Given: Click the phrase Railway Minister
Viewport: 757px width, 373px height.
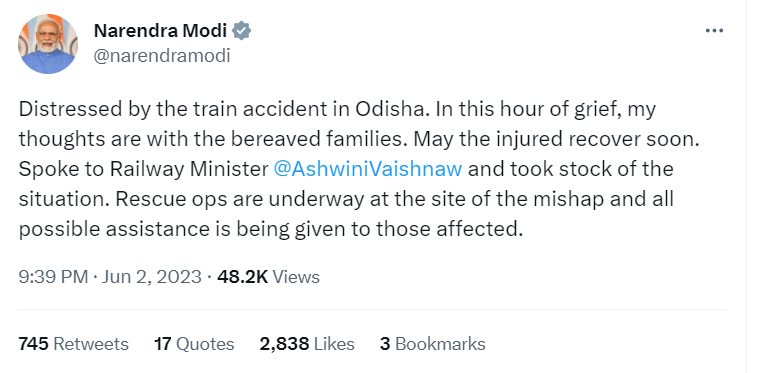Looking at the screenshot, I should (189, 169).
